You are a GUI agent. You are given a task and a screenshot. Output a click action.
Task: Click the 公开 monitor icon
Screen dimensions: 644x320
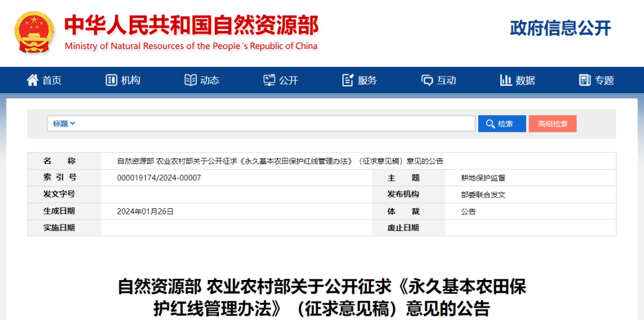[x=270, y=80]
